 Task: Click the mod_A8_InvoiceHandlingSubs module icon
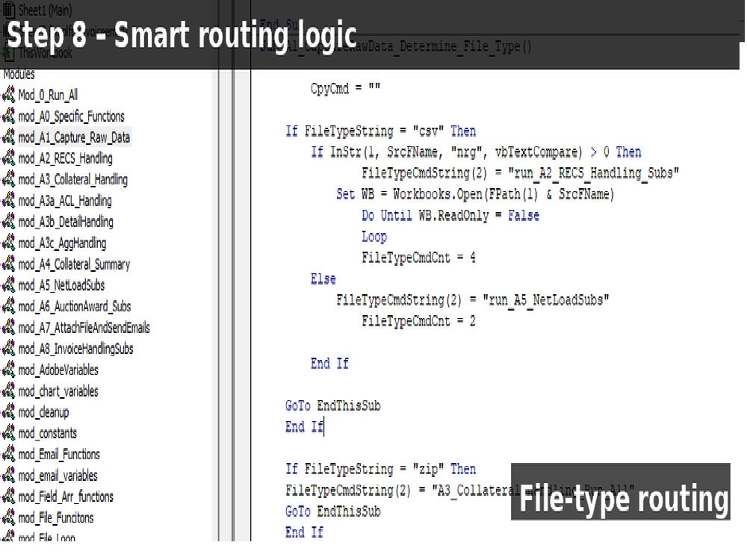click(8, 349)
